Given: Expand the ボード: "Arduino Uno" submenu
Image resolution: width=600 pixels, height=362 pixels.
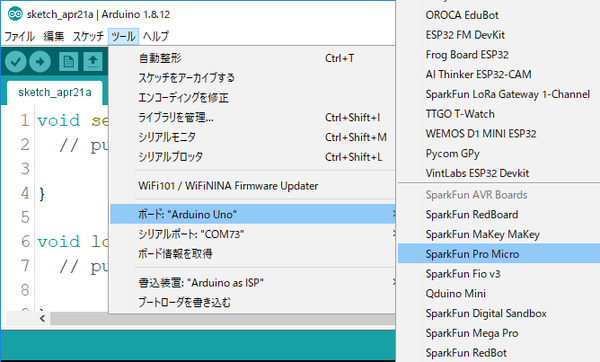Looking at the screenshot, I should [x=253, y=214].
